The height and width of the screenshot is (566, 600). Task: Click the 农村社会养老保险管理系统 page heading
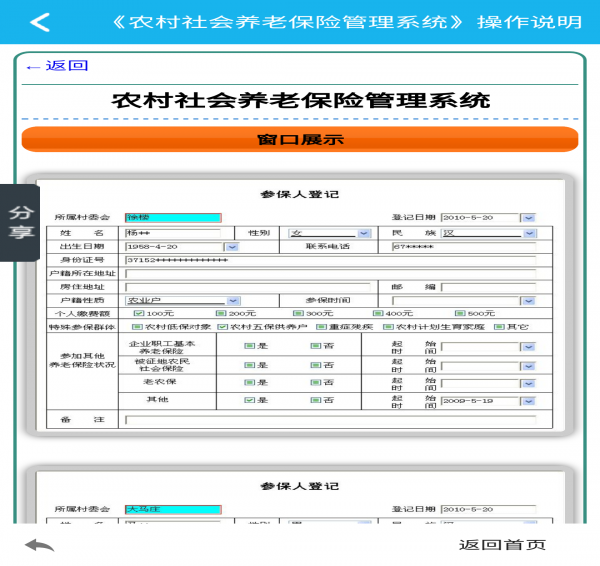[300, 101]
